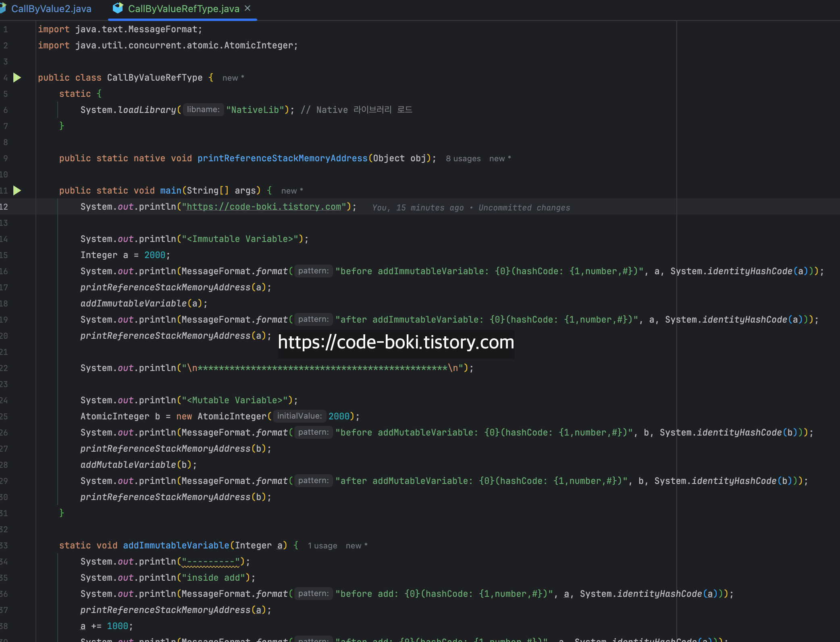The image size is (840, 642).
Task: Click the main method name in declaration
Action: [170, 190]
